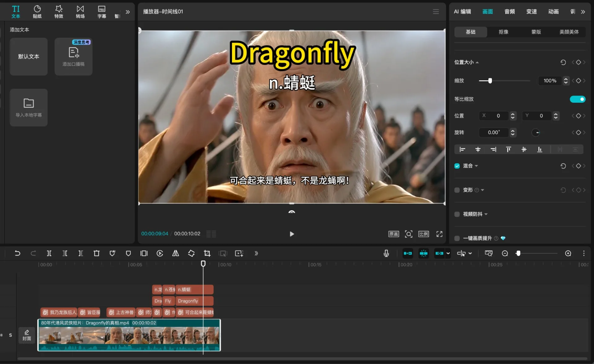The height and width of the screenshot is (364, 594).
Task: Toggle the 等比缩放 switch
Action: tap(578, 99)
